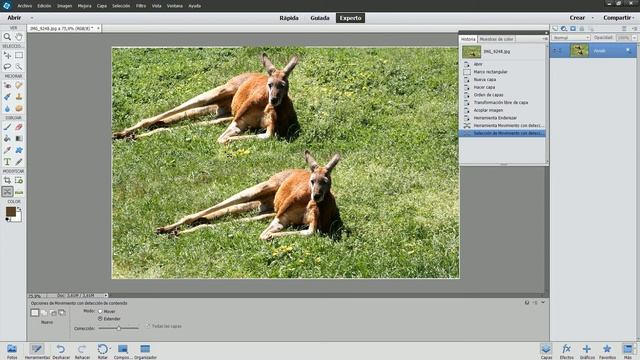Open the Edición menu
Viewport: 640px width, 360px height.
pyautogui.click(x=44, y=6)
